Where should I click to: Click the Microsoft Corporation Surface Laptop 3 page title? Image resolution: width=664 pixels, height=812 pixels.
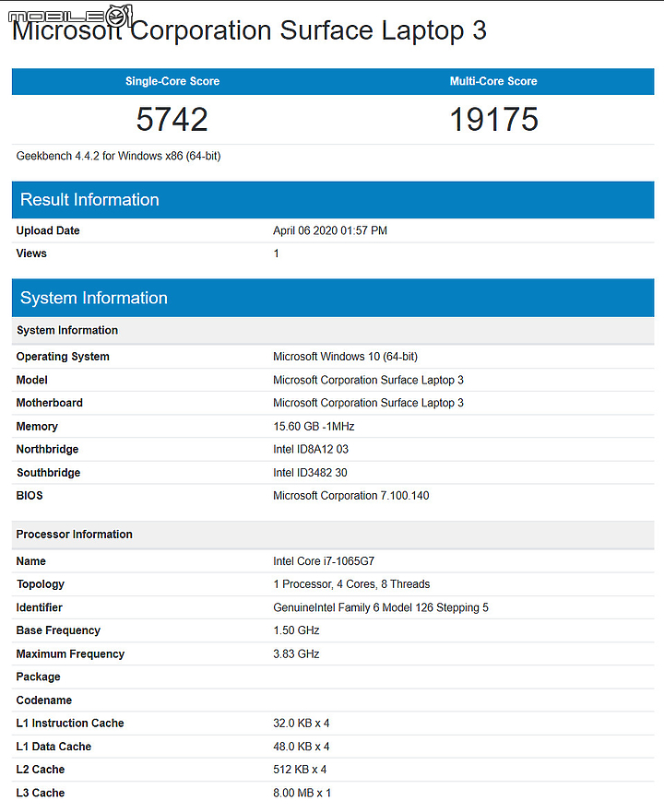[249, 30]
